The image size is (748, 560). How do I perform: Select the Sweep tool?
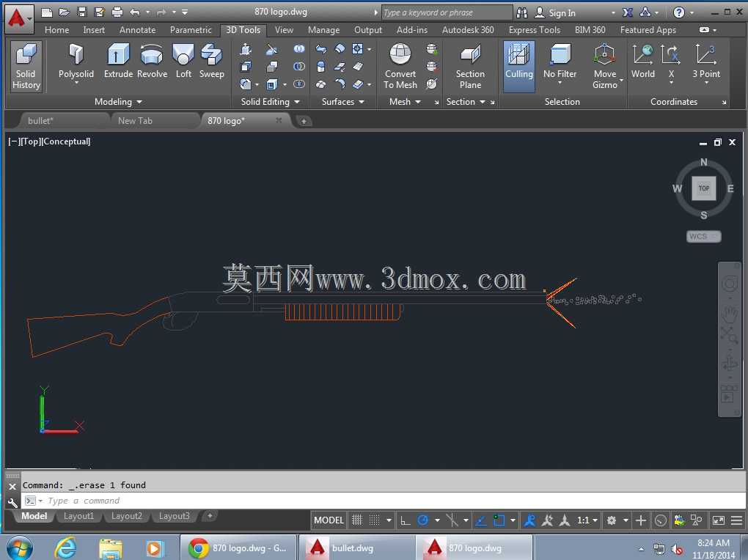point(211,61)
